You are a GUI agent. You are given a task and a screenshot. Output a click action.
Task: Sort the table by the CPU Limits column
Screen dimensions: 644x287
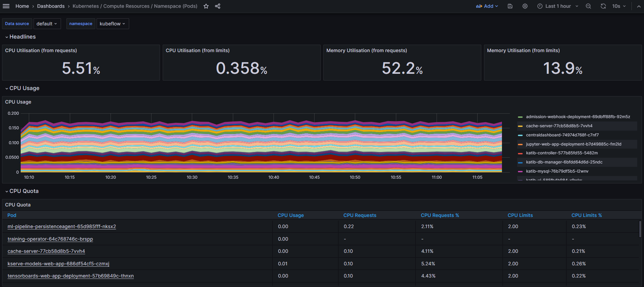click(x=520, y=215)
